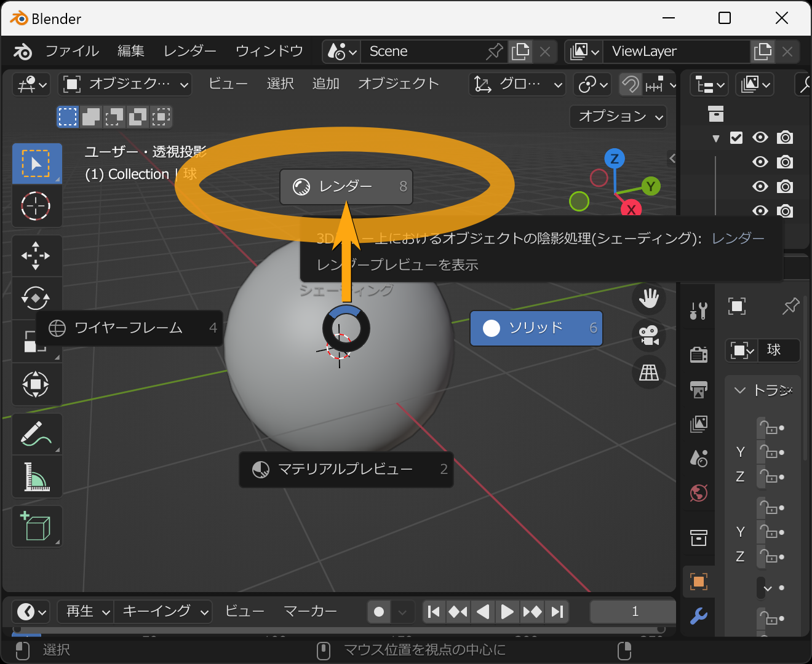
Task: Hide the Collection via its eye icon
Action: 760,138
